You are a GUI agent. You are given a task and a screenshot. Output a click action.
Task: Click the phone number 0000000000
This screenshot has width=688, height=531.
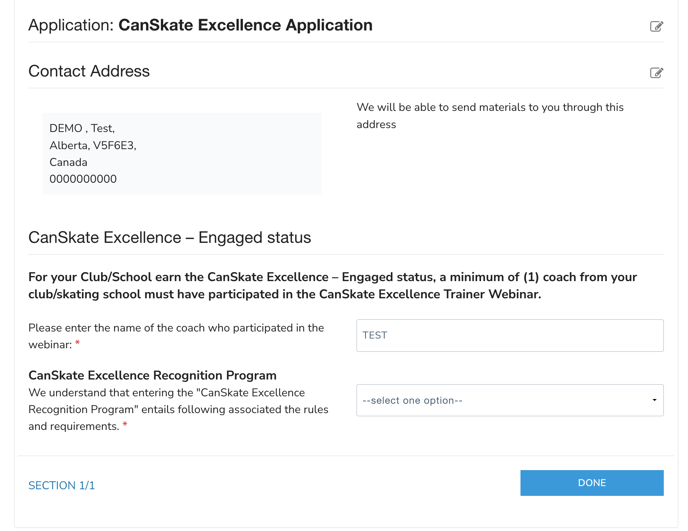point(83,180)
